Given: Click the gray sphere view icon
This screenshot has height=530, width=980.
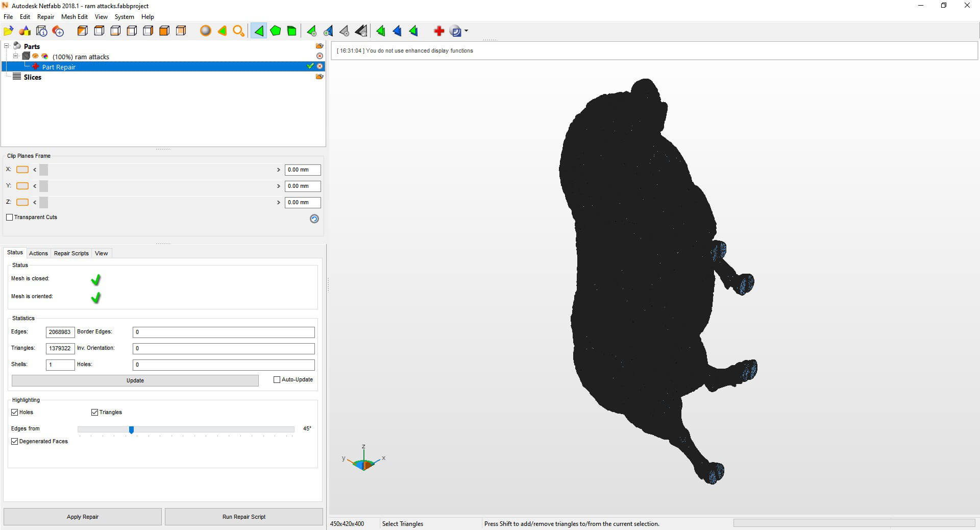Looking at the screenshot, I should coord(205,31).
